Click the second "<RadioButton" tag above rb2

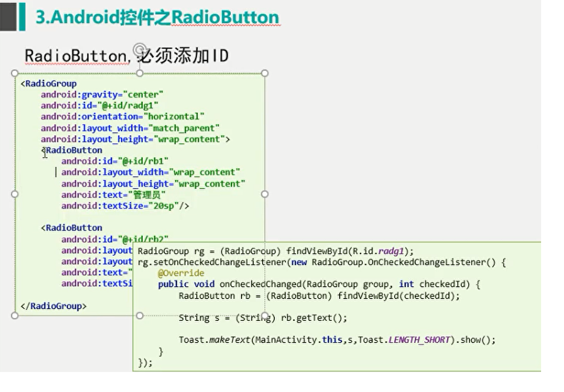[x=72, y=228]
